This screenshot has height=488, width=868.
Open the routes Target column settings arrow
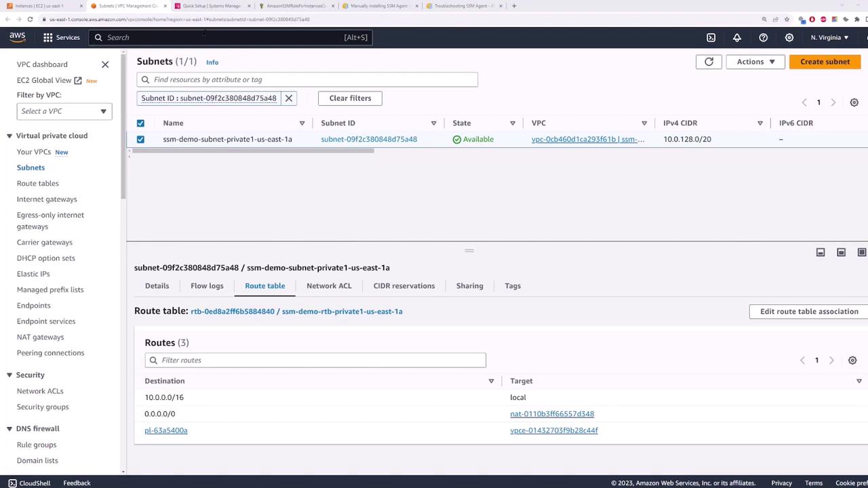tap(859, 382)
